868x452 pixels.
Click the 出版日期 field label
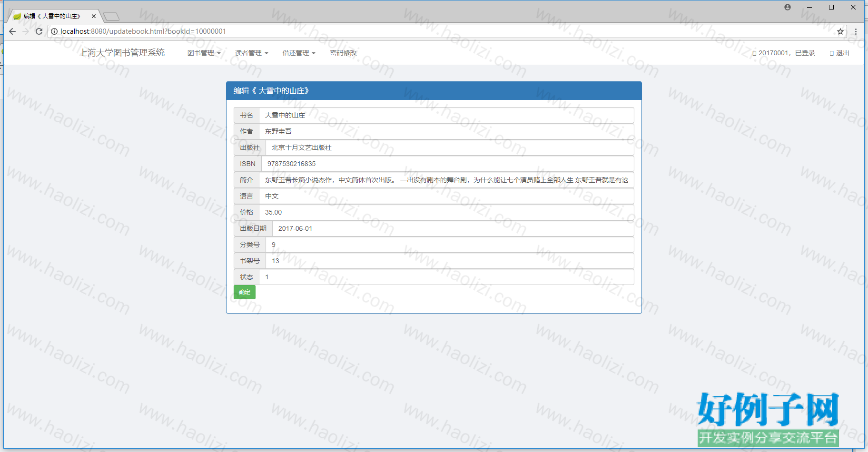(253, 228)
